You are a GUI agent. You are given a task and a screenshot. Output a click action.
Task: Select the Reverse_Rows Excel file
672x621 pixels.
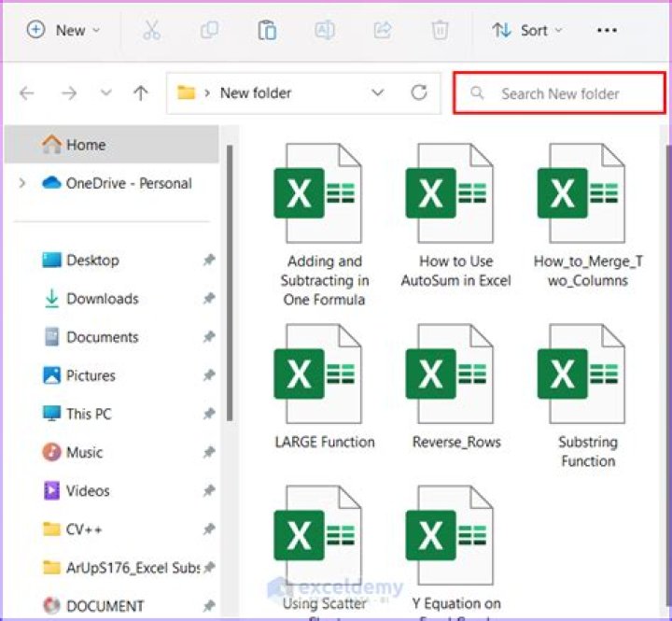click(x=455, y=387)
